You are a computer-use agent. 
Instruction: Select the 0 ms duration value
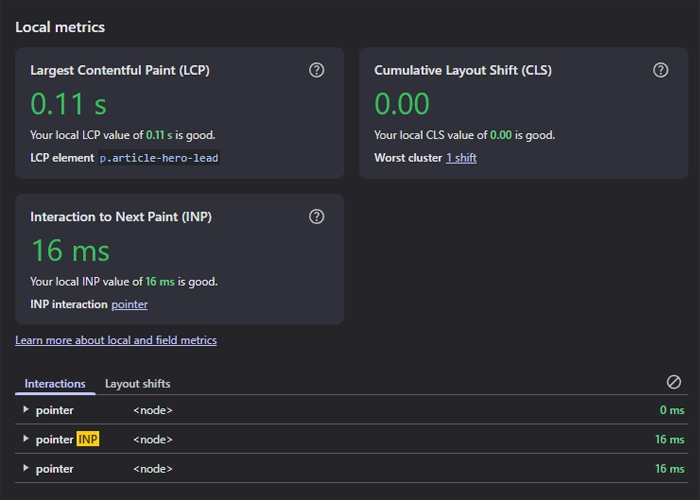[672, 410]
